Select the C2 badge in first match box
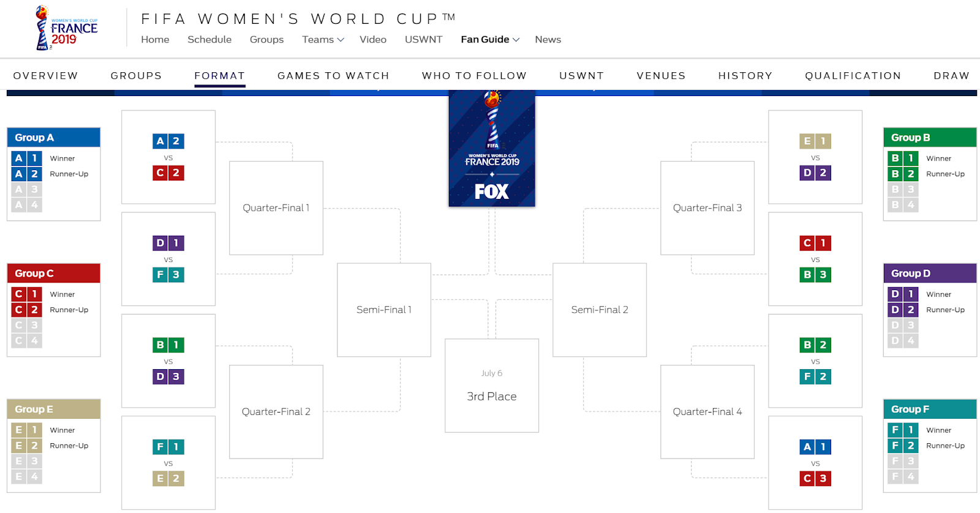980x513 pixels. 168,173
